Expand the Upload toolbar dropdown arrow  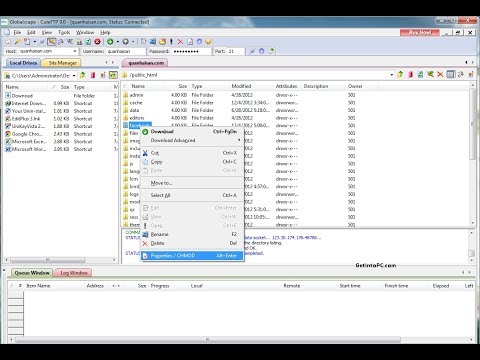tap(133, 42)
